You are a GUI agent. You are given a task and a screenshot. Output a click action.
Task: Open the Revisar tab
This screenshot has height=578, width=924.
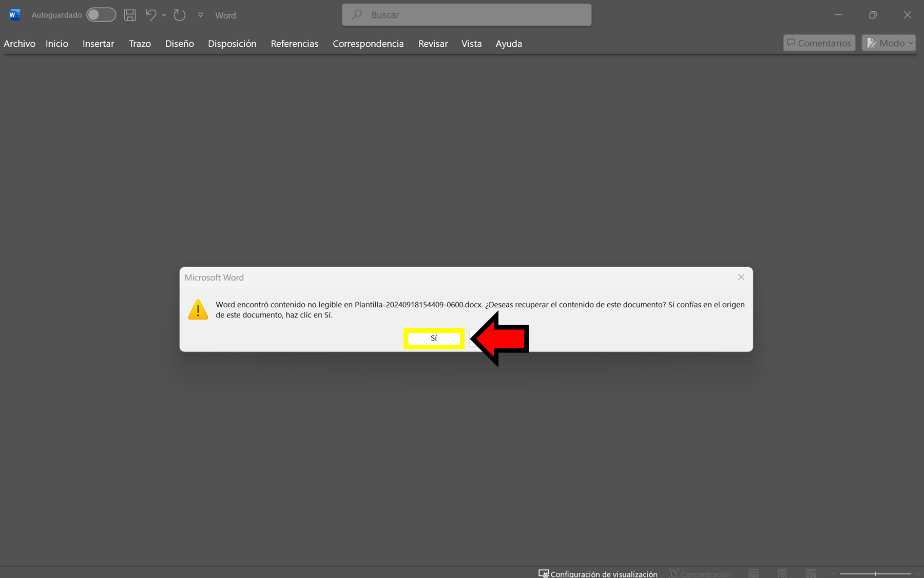point(433,44)
